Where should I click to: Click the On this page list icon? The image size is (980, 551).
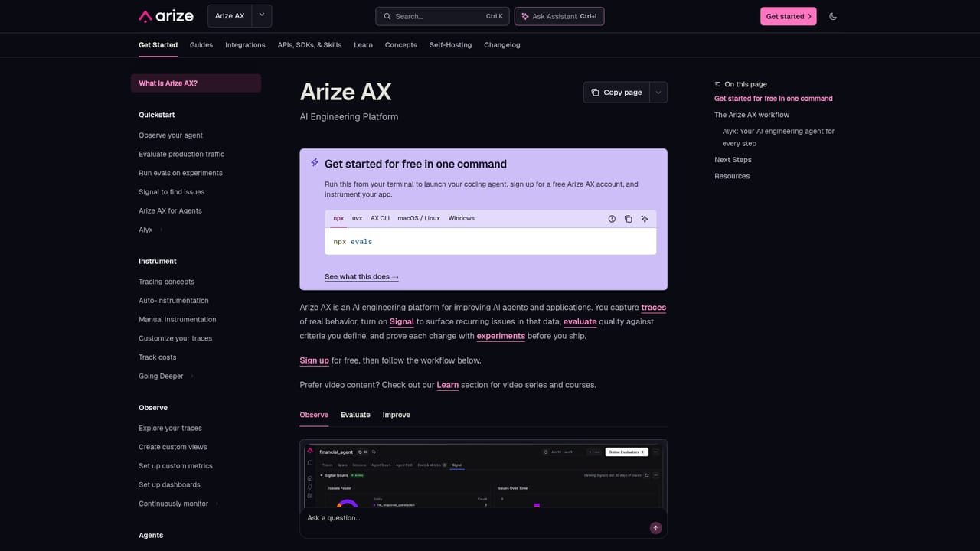click(x=717, y=84)
